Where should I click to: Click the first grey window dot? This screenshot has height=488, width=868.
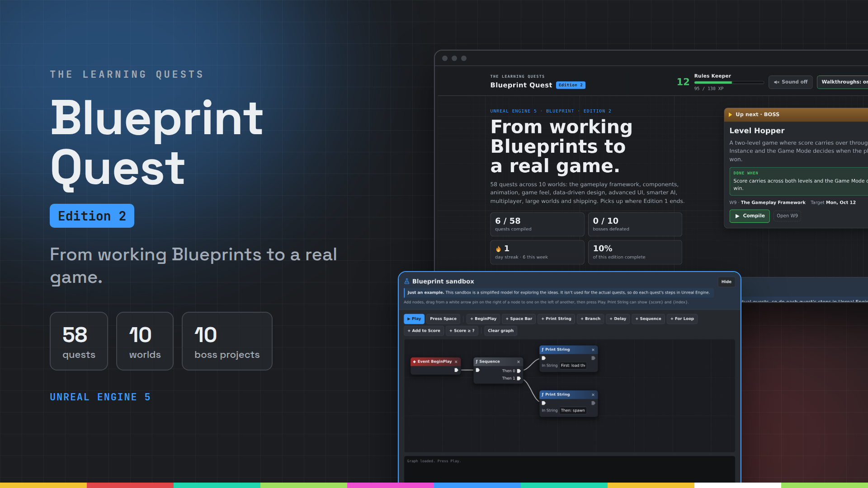click(x=445, y=58)
